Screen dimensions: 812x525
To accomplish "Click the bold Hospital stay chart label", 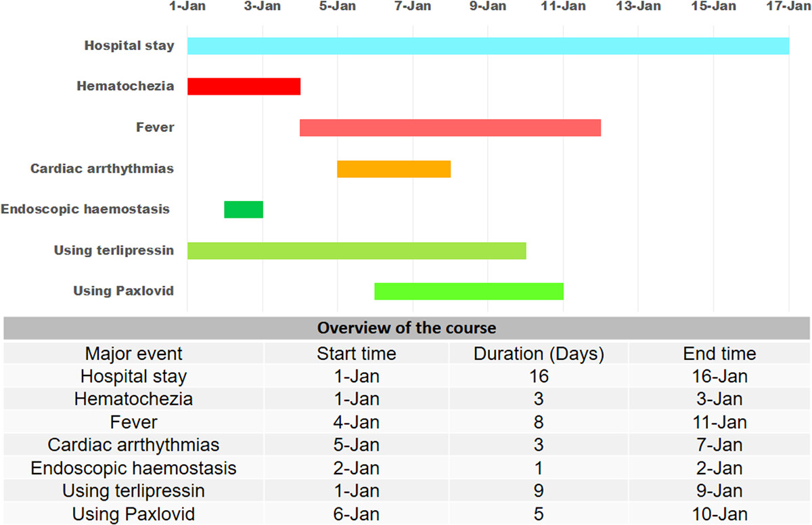I will click(129, 46).
